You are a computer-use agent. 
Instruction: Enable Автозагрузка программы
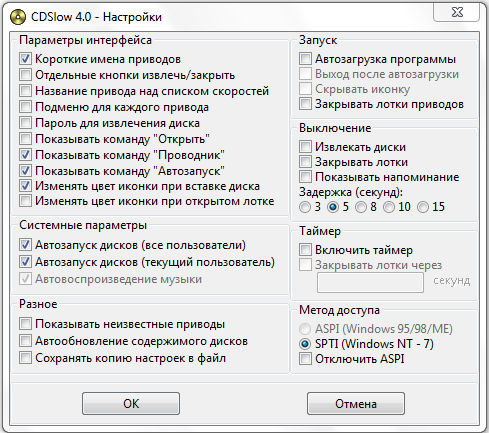[305, 59]
